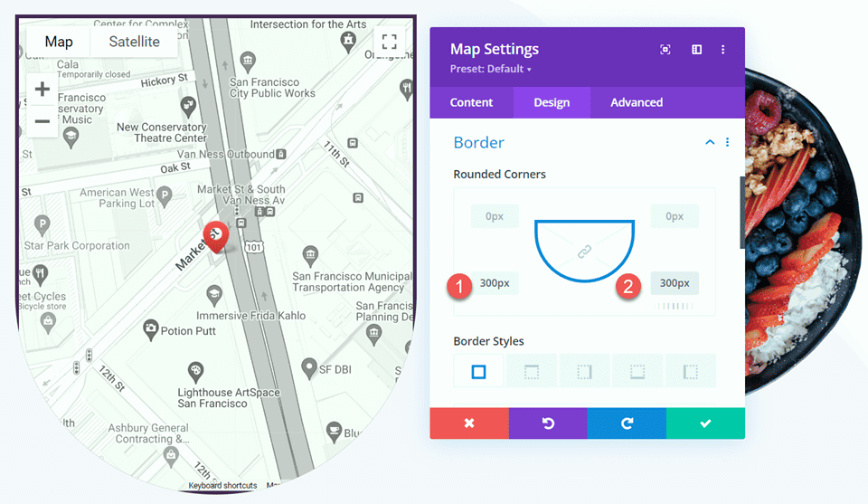Click the Intersection for the Arts marker
This screenshot has height=504, width=868.
coord(348,43)
